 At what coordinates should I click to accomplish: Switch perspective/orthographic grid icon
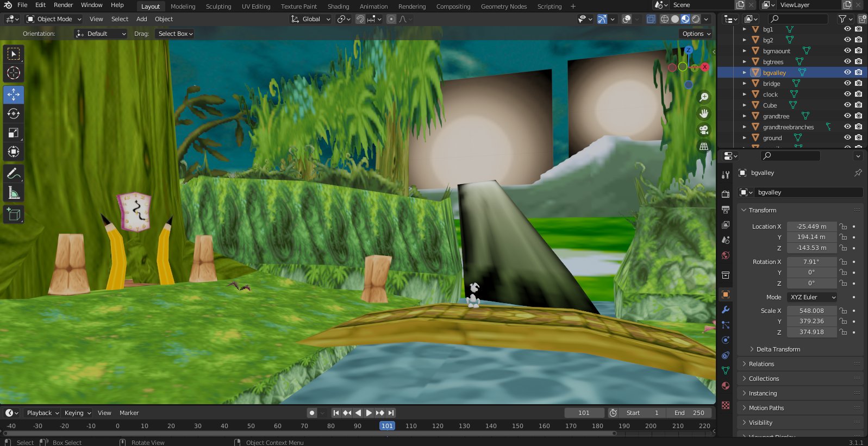coord(704,146)
